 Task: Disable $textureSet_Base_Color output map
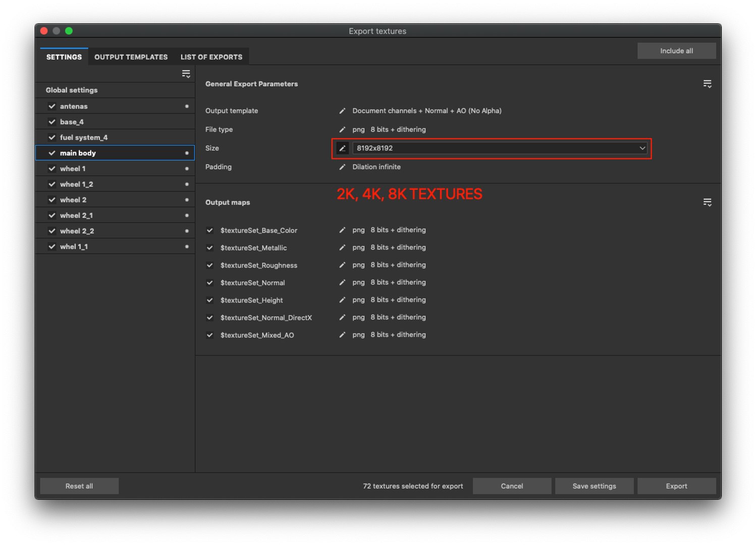click(x=210, y=231)
